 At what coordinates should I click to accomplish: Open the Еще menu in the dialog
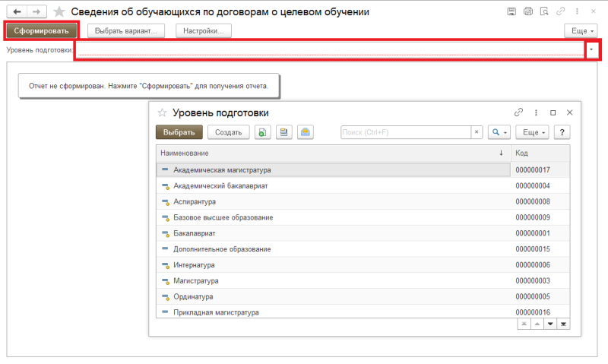tap(535, 132)
